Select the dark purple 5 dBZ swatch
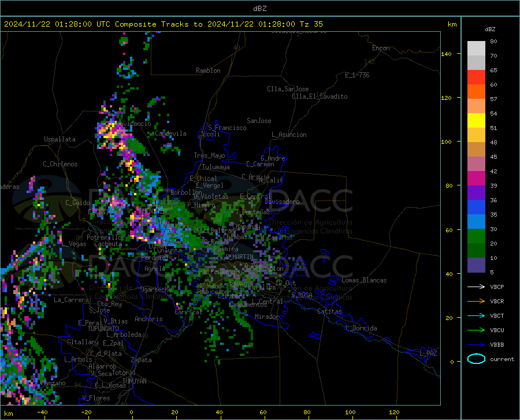520x420 pixels. 476,265
